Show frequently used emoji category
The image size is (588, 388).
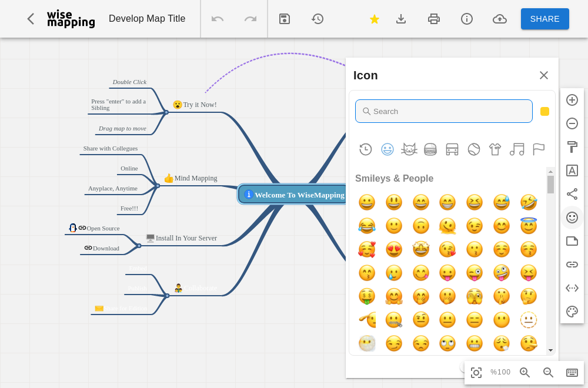366,149
